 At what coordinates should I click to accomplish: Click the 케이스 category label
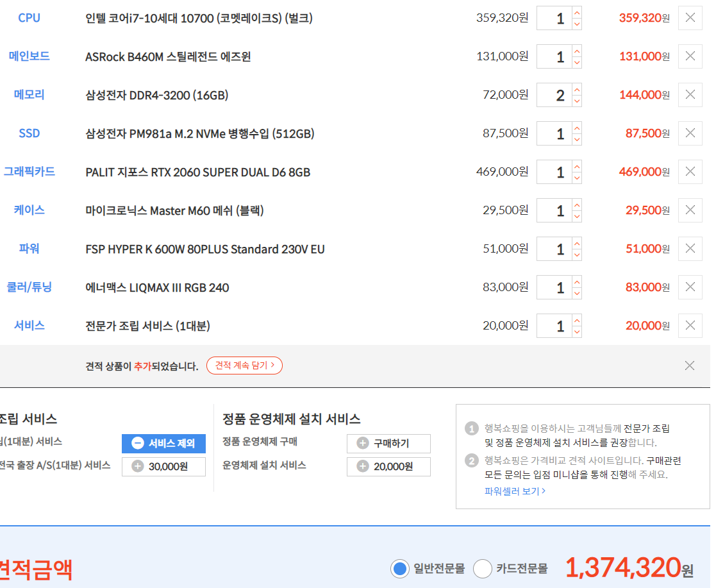29,210
